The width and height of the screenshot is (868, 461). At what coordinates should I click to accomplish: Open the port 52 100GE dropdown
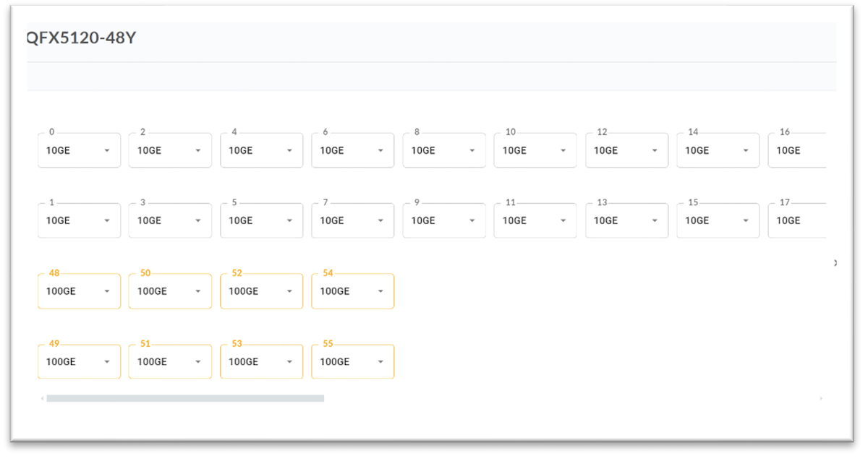pos(262,291)
